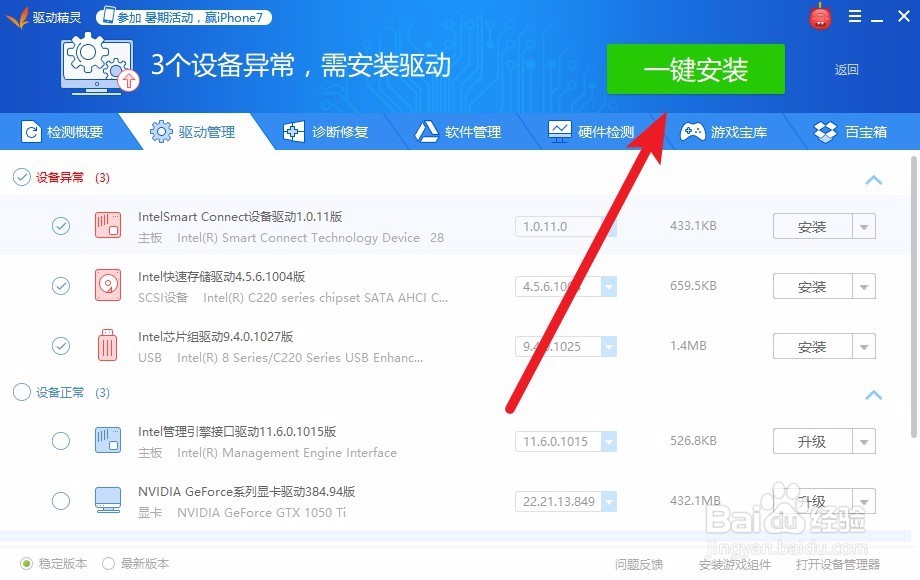The height and width of the screenshot is (580, 920).
Task: Open install options arrow for Intel快速存储驱动
Action: coord(864,286)
